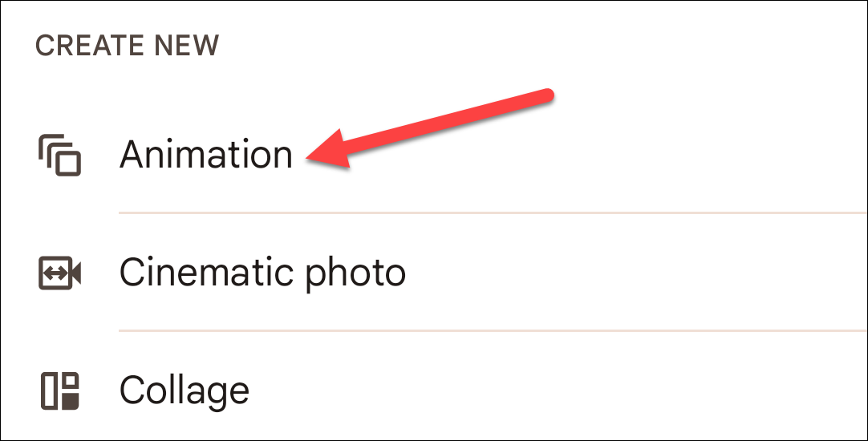Create a new Collage

pos(185,391)
